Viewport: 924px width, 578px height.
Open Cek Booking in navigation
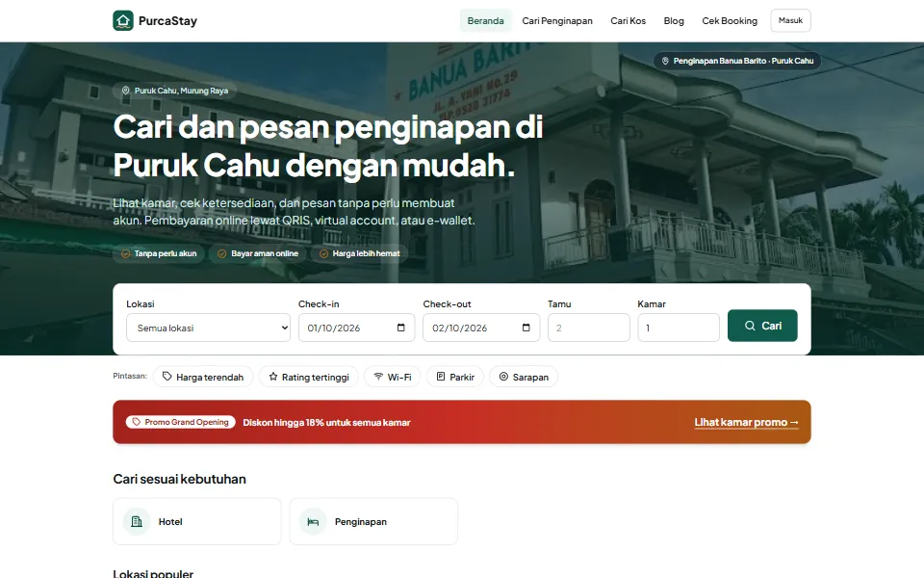pos(730,20)
